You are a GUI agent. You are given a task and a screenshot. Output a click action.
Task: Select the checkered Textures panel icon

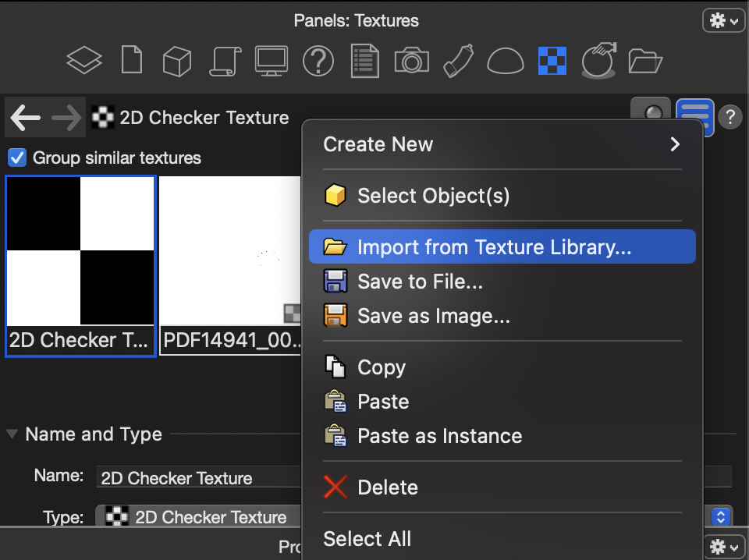[552, 60]
